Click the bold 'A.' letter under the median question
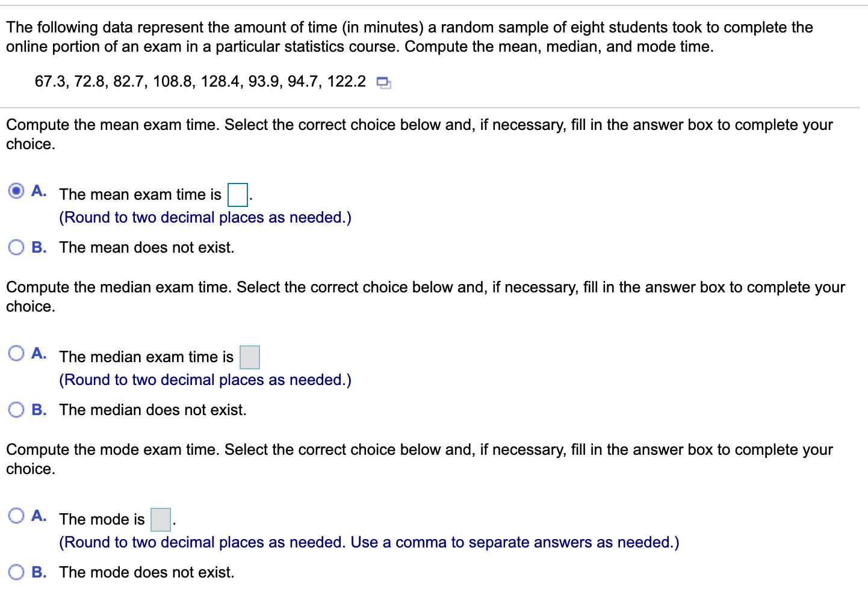The image size is (868, 598). (39, 353)
